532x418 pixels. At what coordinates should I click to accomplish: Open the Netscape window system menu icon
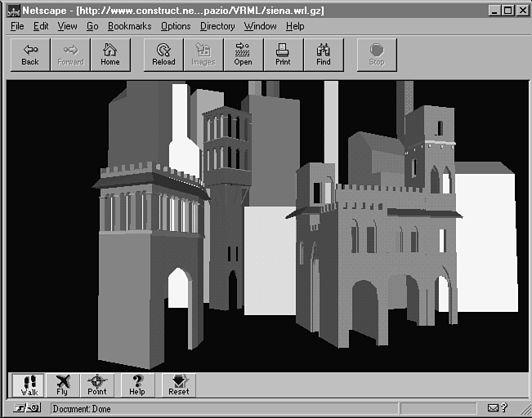point(12,10)
